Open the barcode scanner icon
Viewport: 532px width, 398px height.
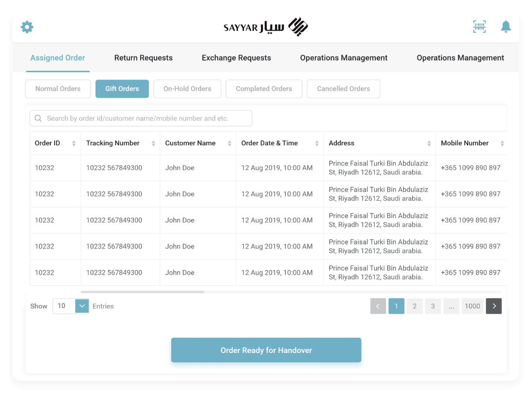[479, 27]
